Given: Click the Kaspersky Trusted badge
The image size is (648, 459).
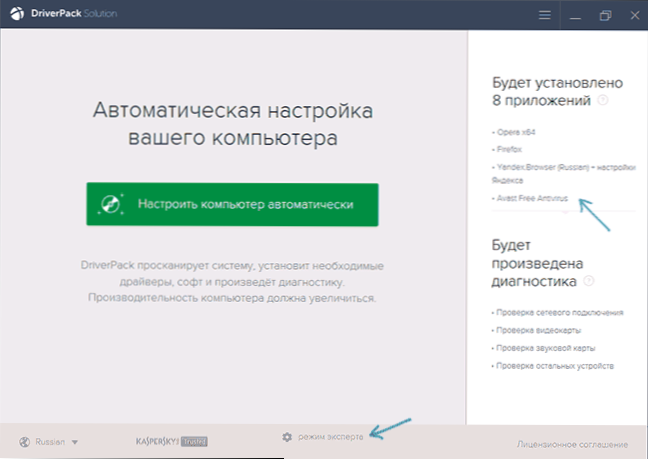Looking at the screenshot, I should pos(172,442).
